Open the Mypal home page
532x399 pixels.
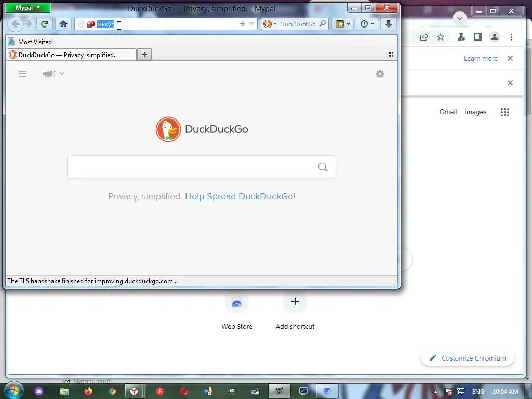63,24
